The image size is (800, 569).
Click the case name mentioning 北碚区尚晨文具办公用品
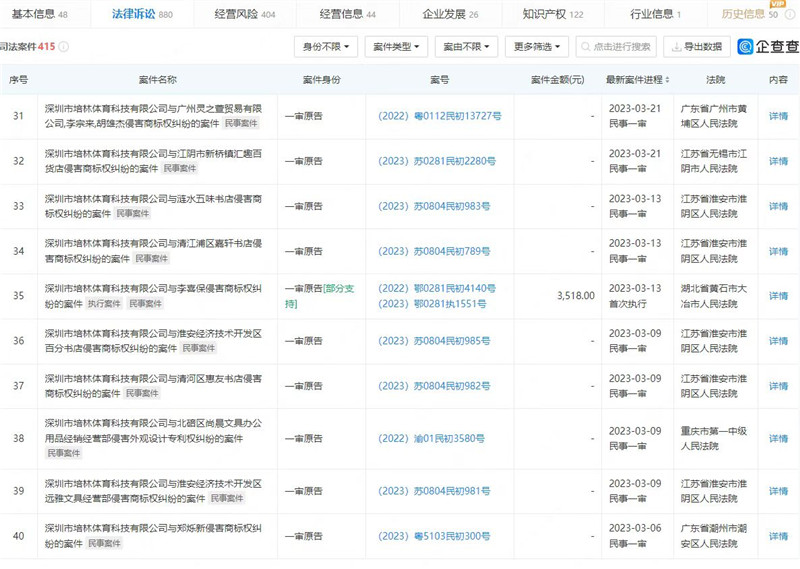pyautogui.click(x=153, y=431)
